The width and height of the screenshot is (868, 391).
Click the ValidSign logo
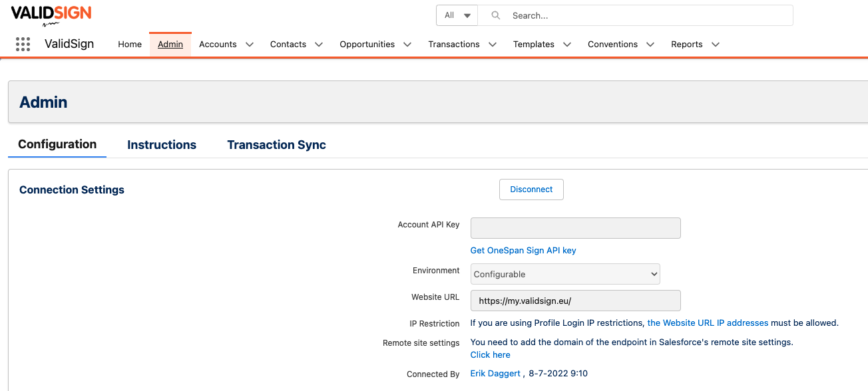click(x=51, y=15)
